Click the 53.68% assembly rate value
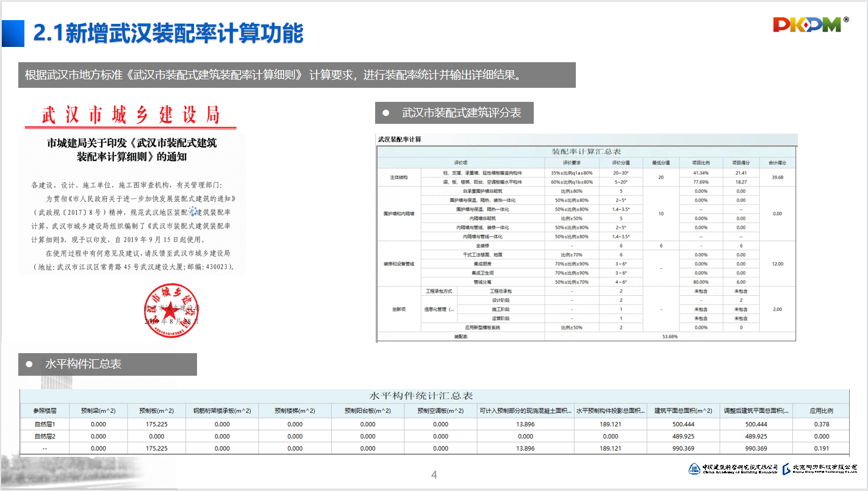This screenshot has width=868, height=491. pos(670,336)
